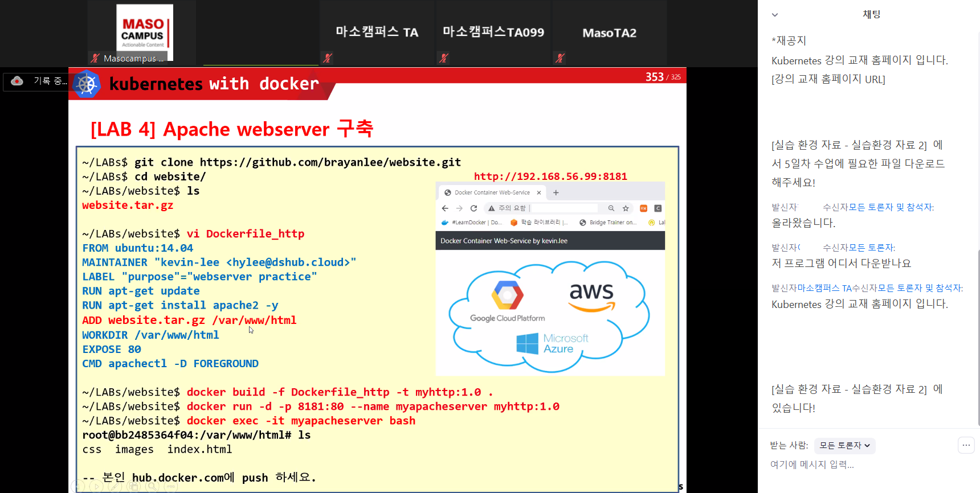Open a new browser tab with plus icon
The image size is (980, 493).
tap(556, 192)
